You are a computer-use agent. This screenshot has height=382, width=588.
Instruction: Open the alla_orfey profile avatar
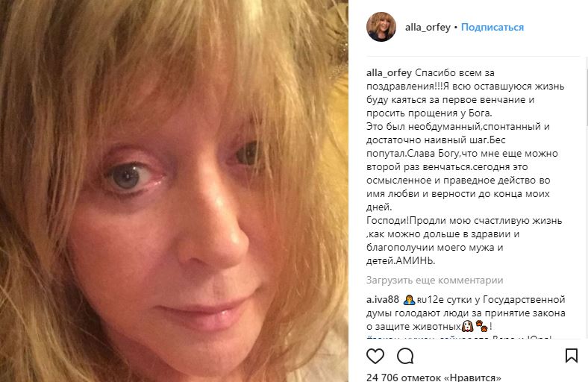[381, 27]
